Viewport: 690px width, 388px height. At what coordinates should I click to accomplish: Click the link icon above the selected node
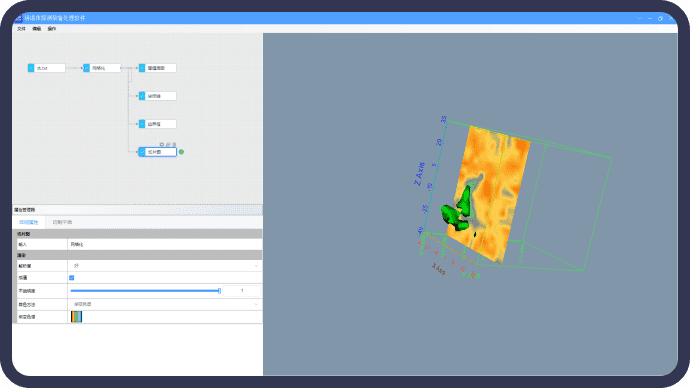tap(168, 144)
